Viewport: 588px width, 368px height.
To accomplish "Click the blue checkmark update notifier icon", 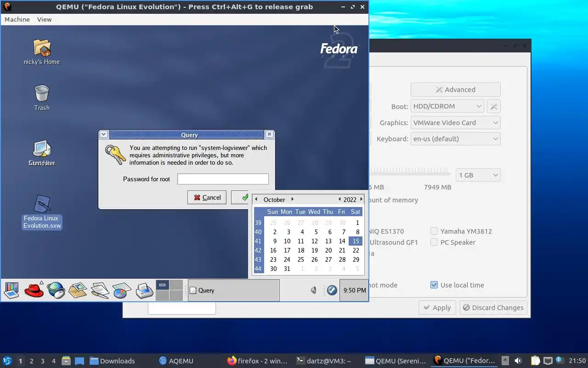I will pos(332,290).
